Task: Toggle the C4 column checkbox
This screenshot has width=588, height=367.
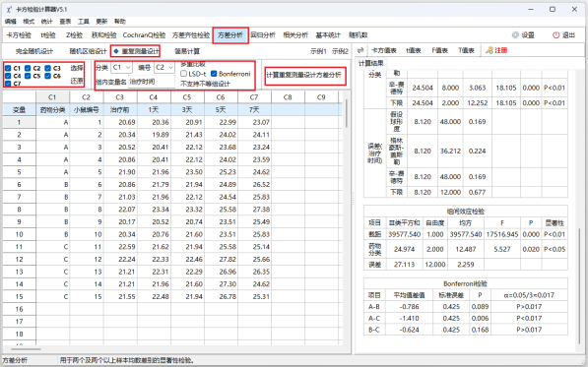Action: (8, 76)
